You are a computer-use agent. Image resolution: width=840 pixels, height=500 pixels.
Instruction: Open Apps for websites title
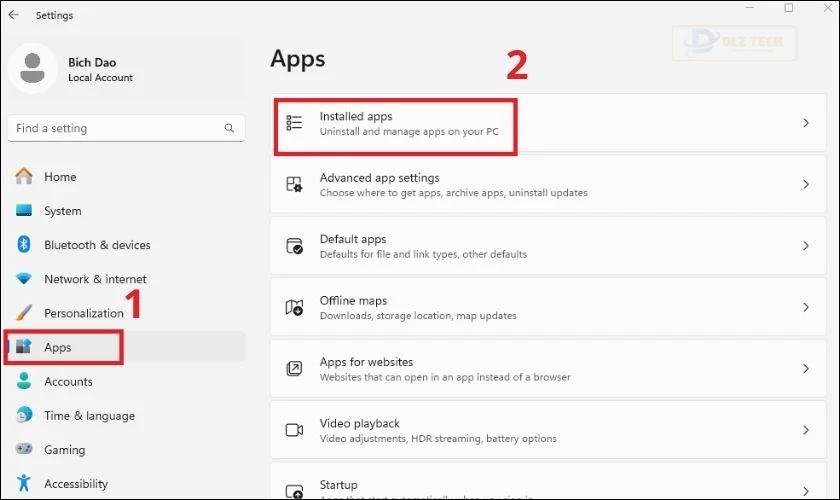[366, 362]
